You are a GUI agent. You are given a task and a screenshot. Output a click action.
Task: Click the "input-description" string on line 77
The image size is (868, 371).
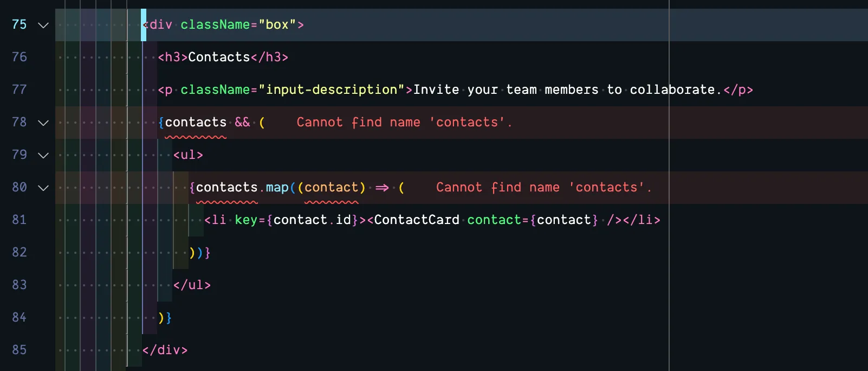[332, 89]
